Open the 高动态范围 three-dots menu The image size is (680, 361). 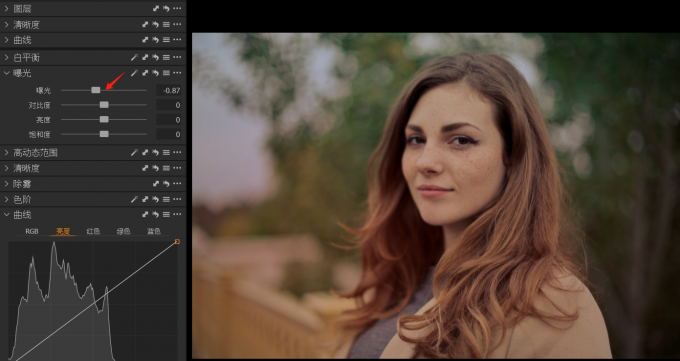177,152
